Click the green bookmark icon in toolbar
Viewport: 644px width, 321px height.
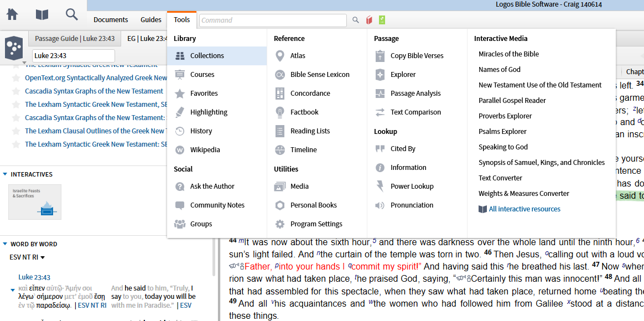pos(382,20)
